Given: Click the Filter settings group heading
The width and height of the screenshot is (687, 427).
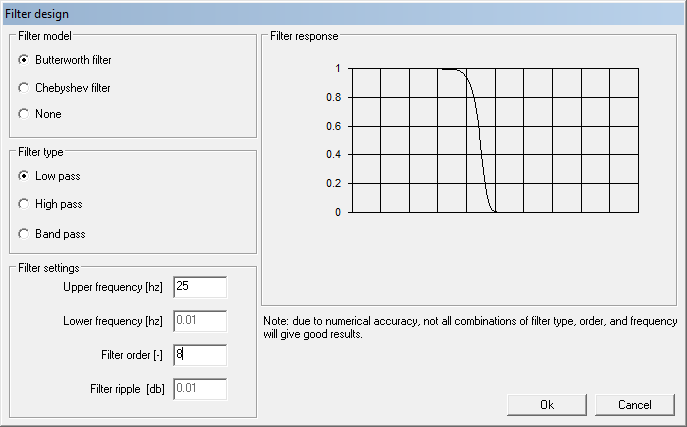Looking at the screenshot, I should click(x=48, y=268).
